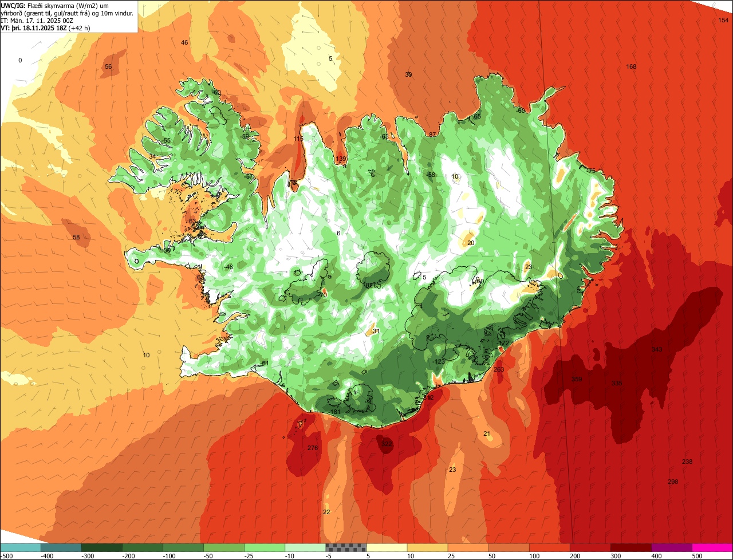Select the 'IT: Mán. 17. 11. 2025 00Z' line
Image resolution: width=733 pixels, height=560 pixels.
[x=38, y=20]
